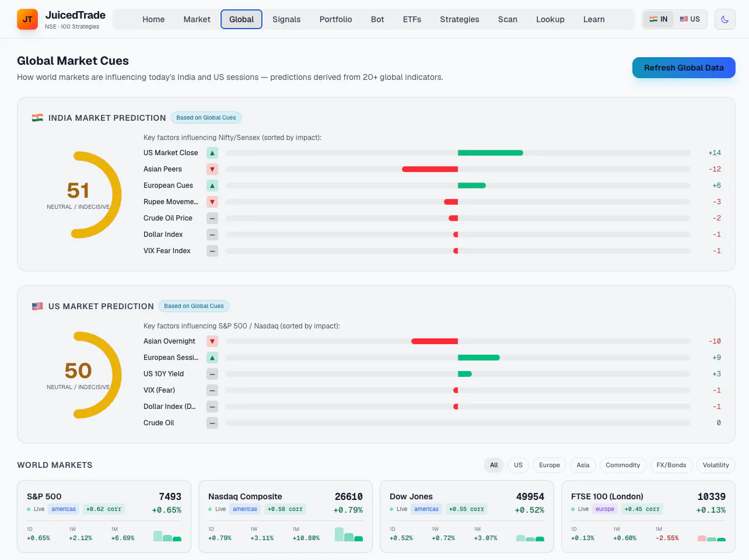Click the neutral icon beside VIX Fear Index
Viewport: 749px width, 560px height.
[x=212, y=251]
